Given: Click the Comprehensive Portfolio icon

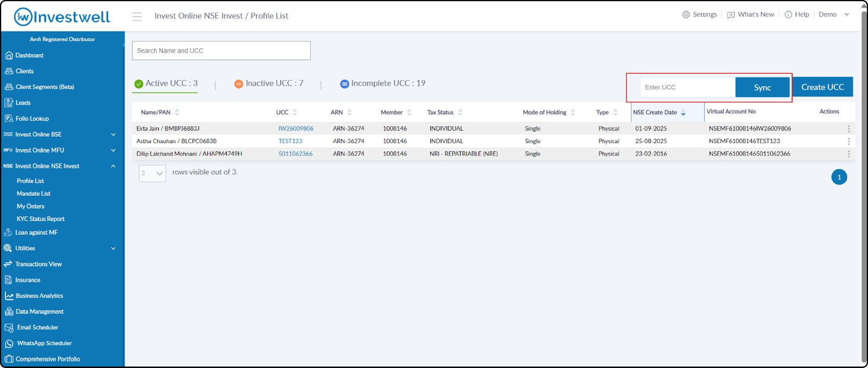Looking at the screenshot, I should (x=9, y=359).
